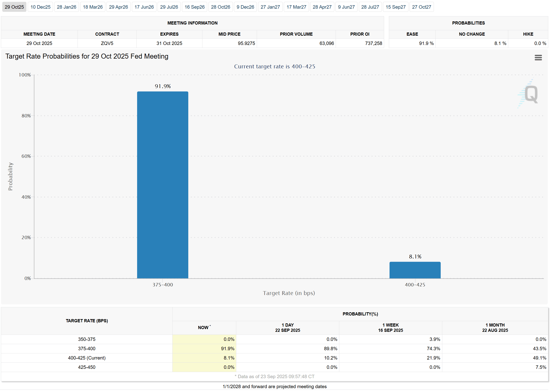Switch to the 16 Sep26 meeting
The height and width of the screenshot is (392, 551).
coord(194,7)
